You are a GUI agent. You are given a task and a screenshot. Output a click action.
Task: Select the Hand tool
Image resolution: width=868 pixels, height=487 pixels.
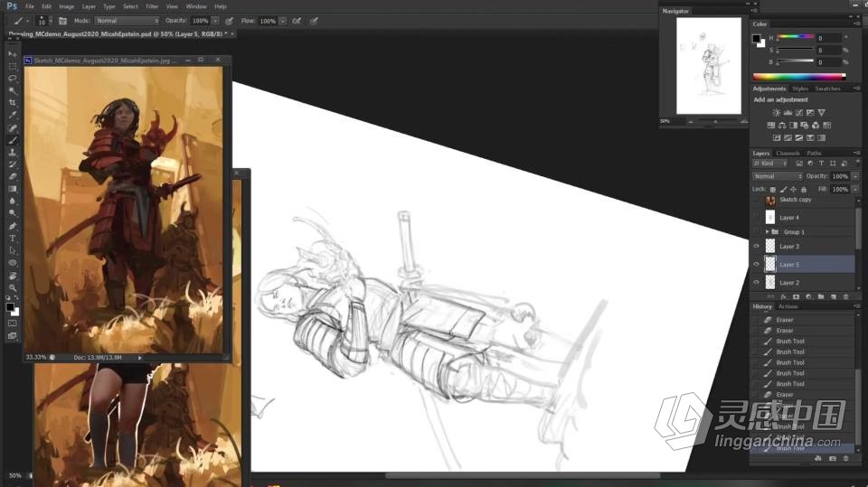click(x=12, y=276)
